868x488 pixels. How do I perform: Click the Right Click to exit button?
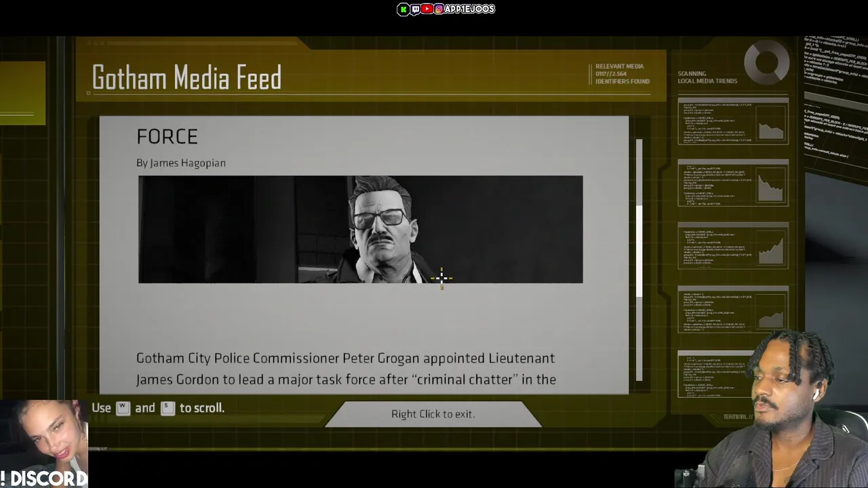pos(433,414)
